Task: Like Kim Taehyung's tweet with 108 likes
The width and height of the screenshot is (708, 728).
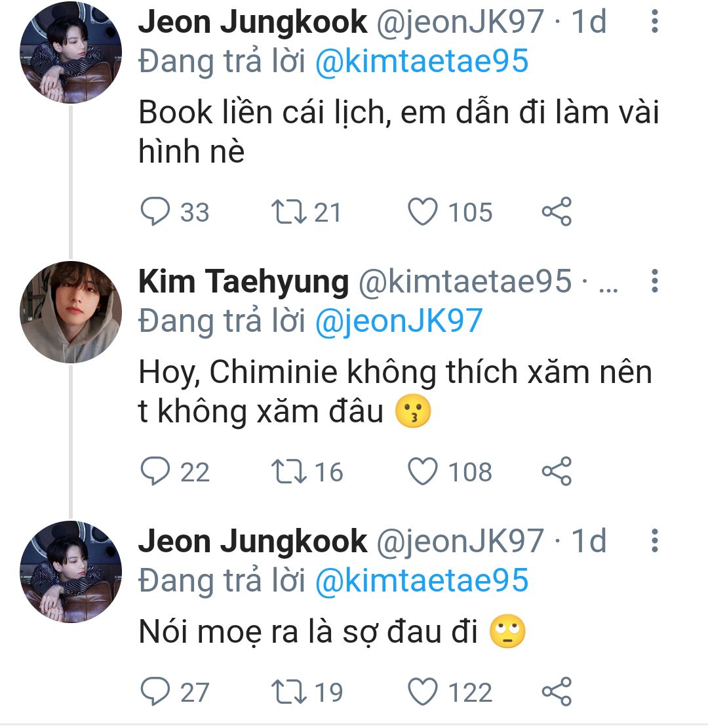Action: click(423, 472)
